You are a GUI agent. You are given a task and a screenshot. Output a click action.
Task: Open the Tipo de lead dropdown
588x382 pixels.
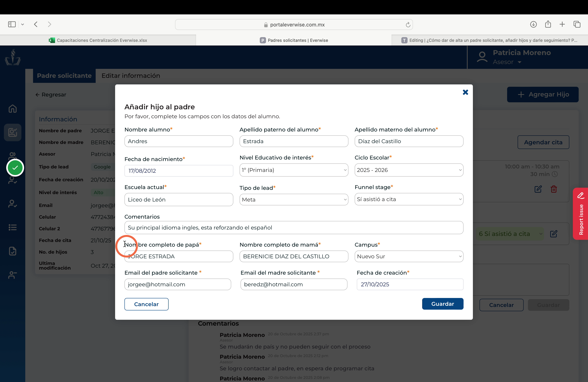[294, 199]
